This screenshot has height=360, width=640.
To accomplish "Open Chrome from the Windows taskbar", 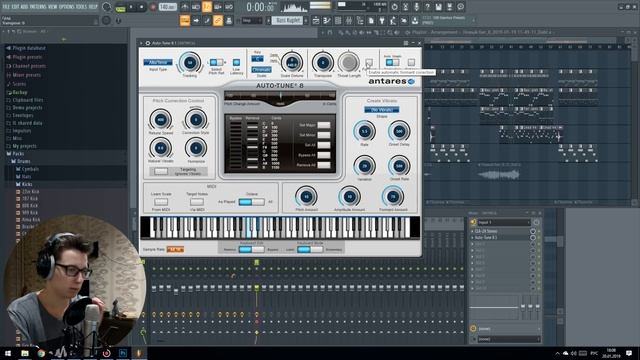I will [41, 353].
